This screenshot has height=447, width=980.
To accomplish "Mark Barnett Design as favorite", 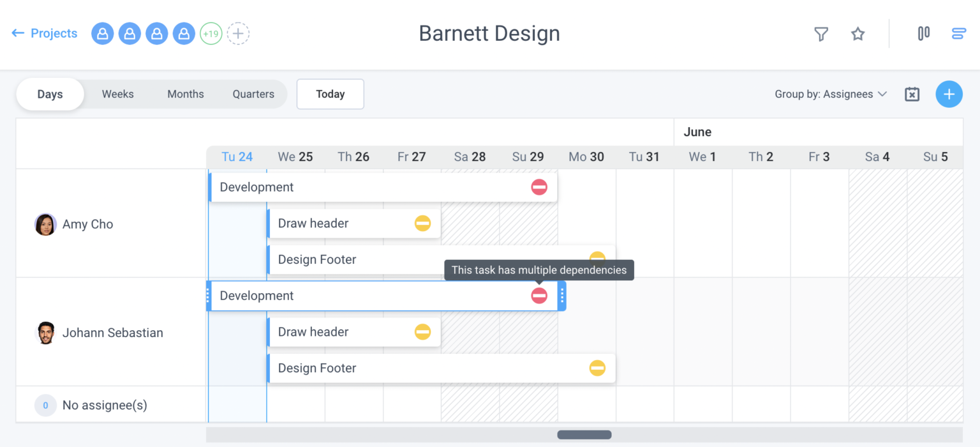I will [x=857, y=34].
